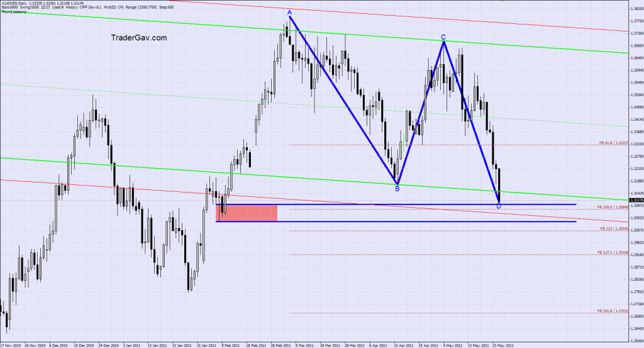
Task: Click the TraderGav.com watermark text
Action: 139,38
